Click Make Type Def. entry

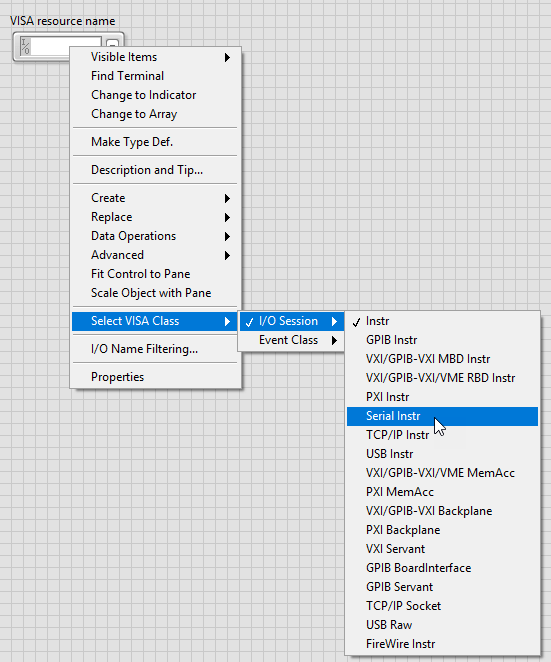click(156, 142)
